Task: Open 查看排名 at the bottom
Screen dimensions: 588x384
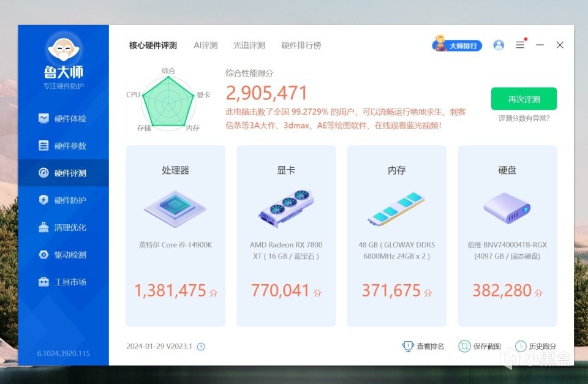Action: point(423,346)
